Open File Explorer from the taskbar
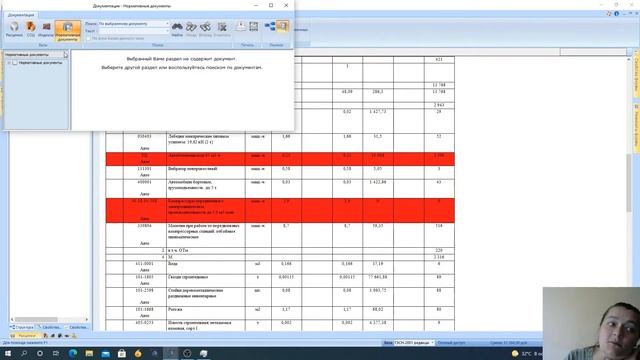The width and height of the screenshot is (640, 360). (89, 353)
